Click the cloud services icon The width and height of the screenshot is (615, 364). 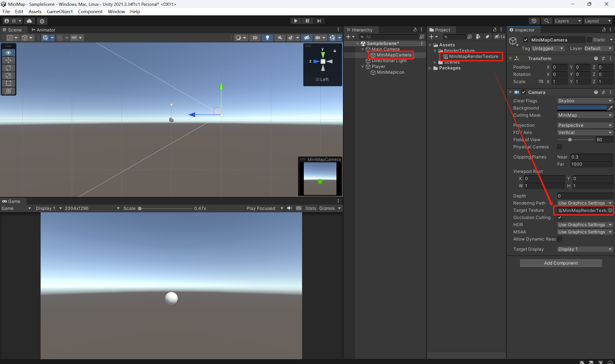[x=29, y=21]
